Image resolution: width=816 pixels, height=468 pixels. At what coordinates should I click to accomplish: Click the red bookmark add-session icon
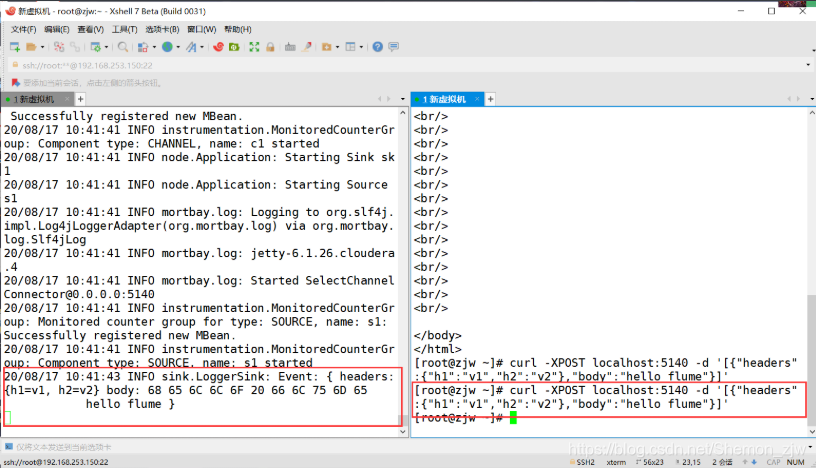[16, 83]
